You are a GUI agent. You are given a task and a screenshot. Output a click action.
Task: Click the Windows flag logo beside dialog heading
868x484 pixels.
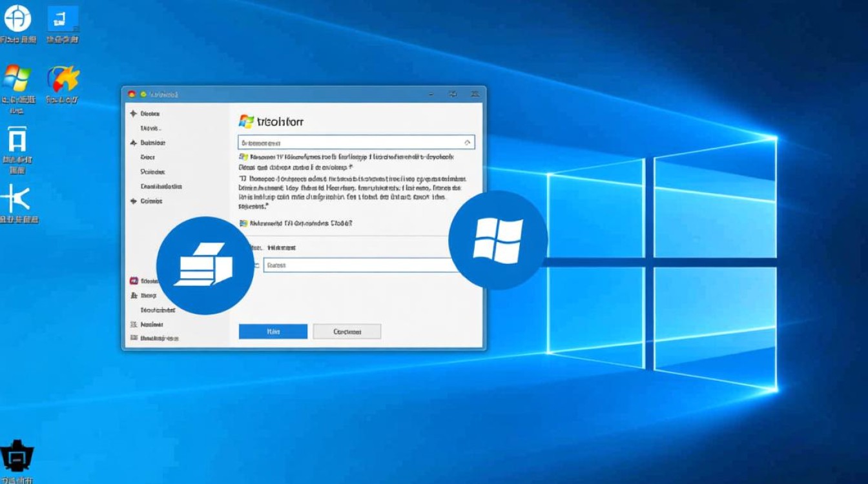point(246,121)
